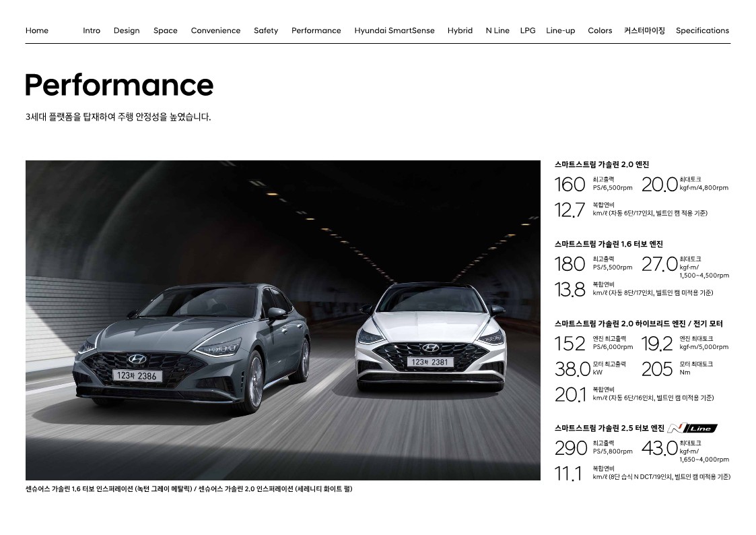The height and width of the screenshot is (535, 756).
Task: Click the 205 Nm motor torque value
Action: point(656,369)
